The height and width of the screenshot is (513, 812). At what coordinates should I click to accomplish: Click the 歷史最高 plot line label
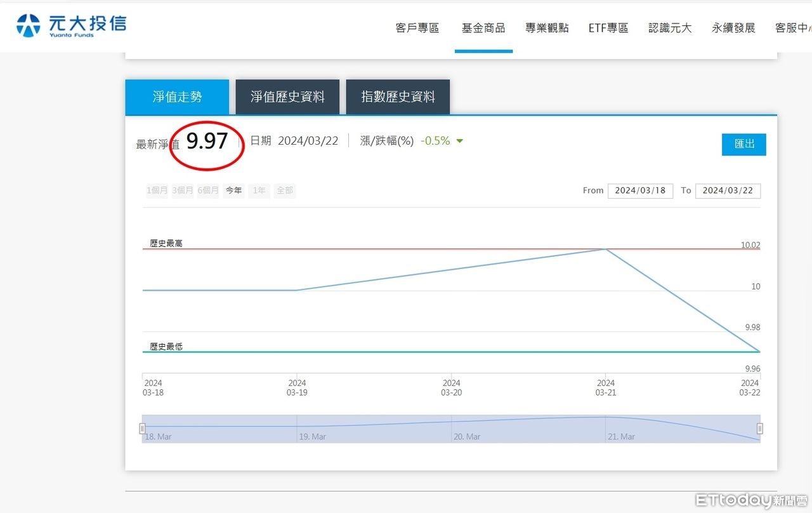point(166,243)
